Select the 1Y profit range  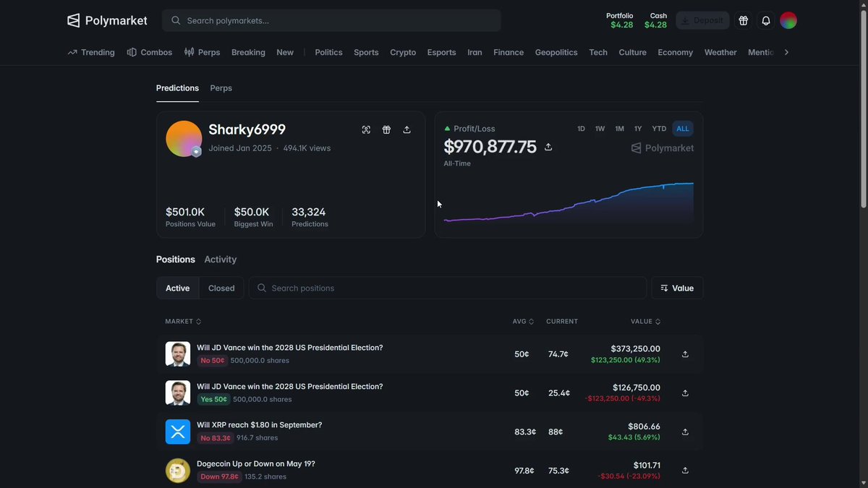click(x=638, y=129)
